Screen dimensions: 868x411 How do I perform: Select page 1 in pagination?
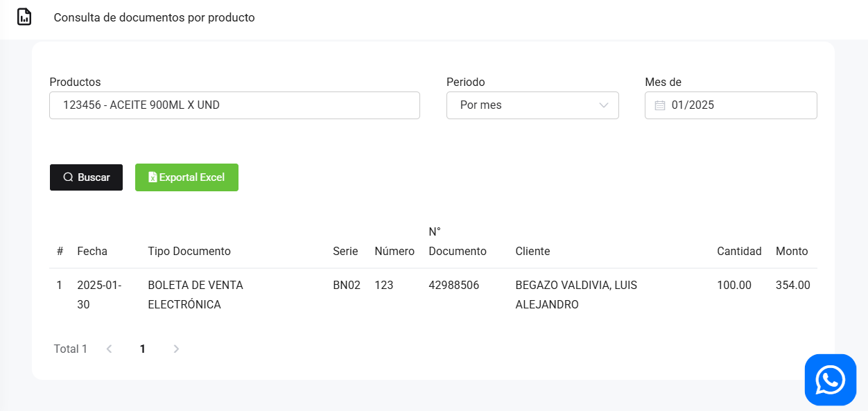pyautogui.click(x=143, y=349)
